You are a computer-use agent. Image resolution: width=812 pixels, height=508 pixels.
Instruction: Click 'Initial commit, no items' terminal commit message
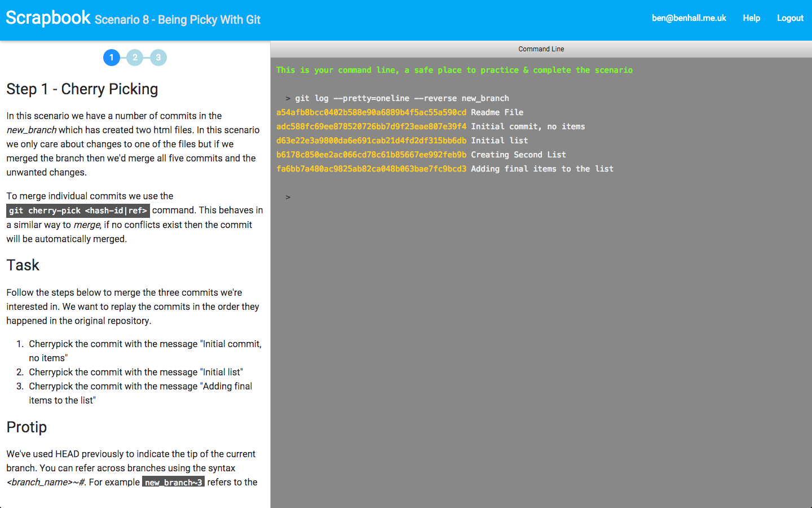[x=528, y=126]
